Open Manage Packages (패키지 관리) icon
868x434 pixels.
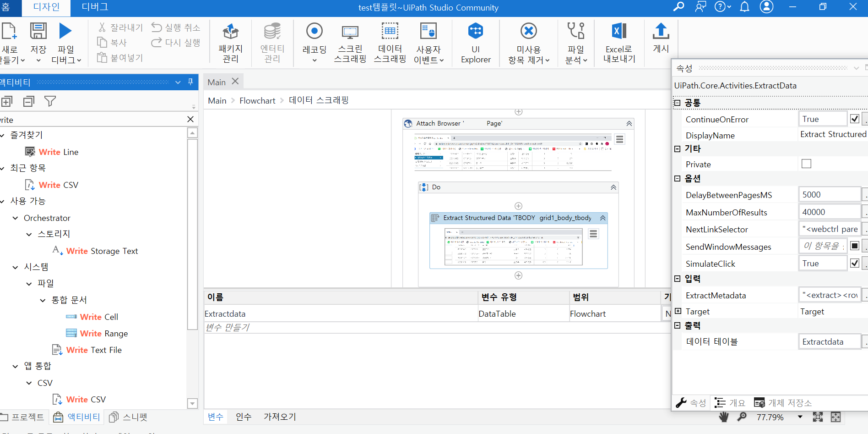pos(230,31)
